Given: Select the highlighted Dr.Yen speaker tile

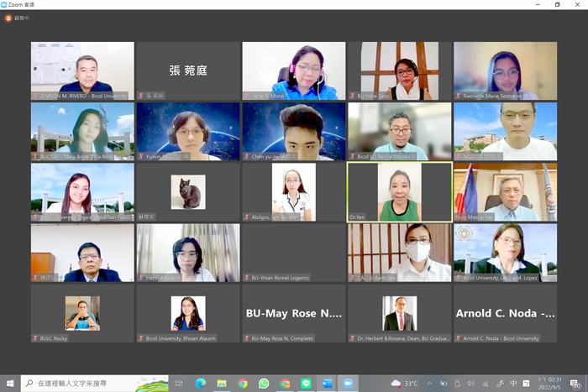Looking at the screenshot, I should point(400,192).
